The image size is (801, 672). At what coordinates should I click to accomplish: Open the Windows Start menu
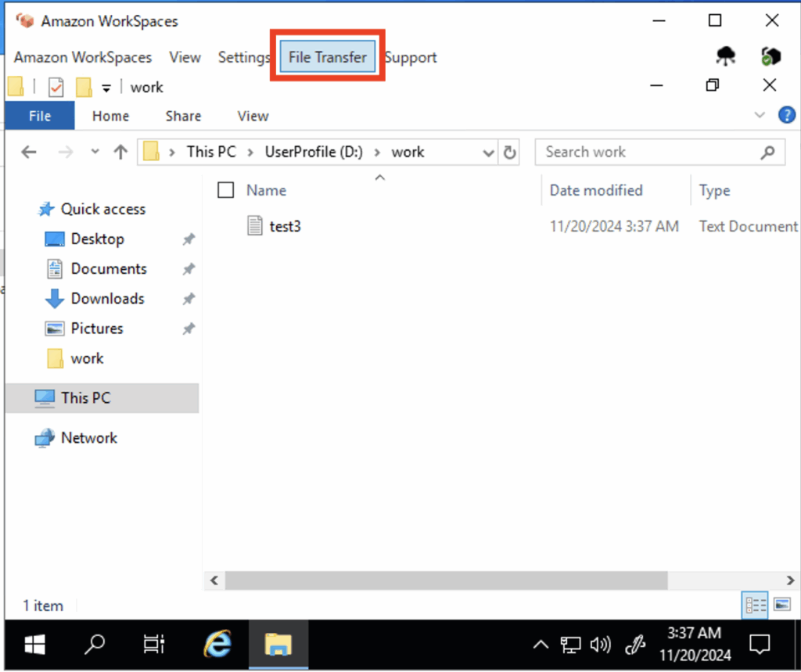(x=34, y=644)
